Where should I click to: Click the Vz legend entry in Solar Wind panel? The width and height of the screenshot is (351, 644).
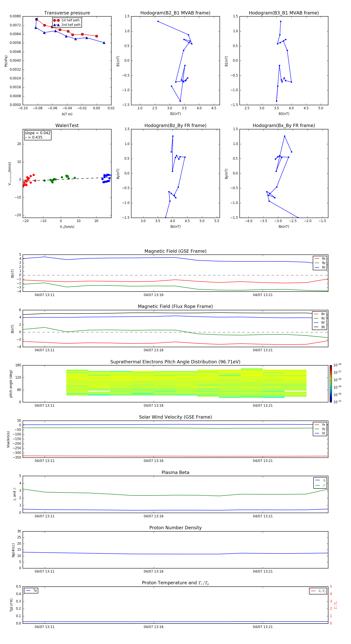320,433
